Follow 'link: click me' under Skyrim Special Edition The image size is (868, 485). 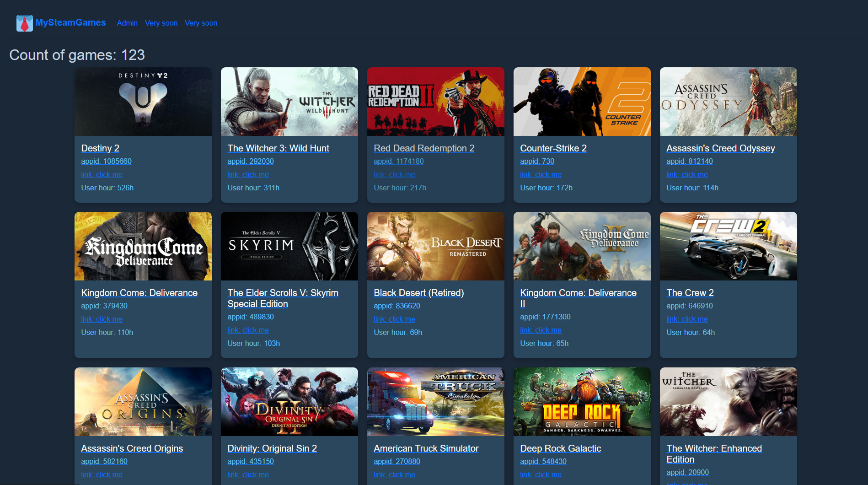(x=248, y=330)
